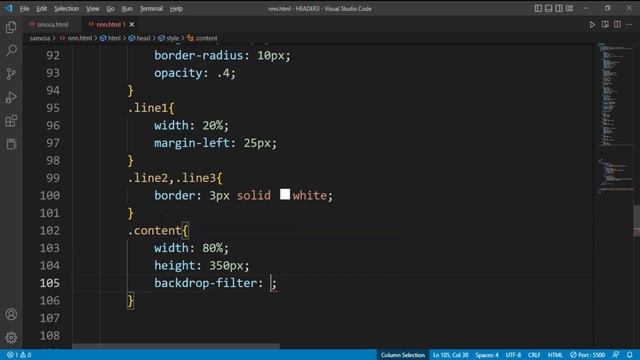Open changes preview icon in editor toolbar
Screen dimensions: 640x360
coord(605,24)
